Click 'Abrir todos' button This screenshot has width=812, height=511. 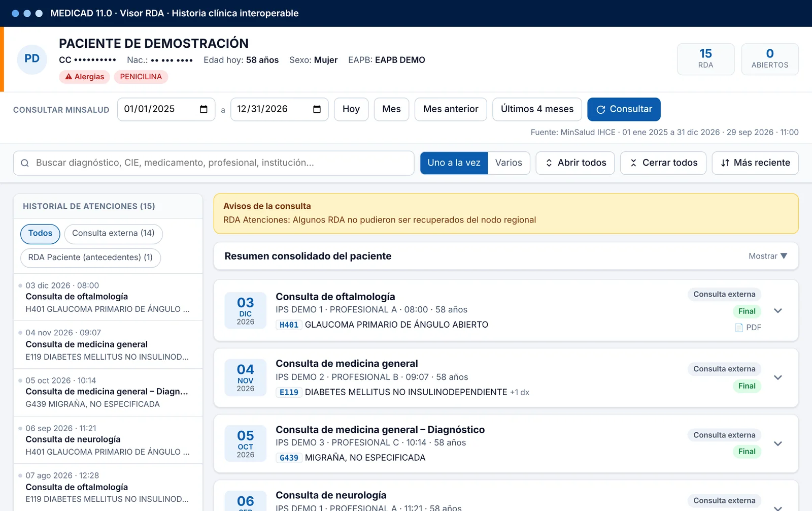(575, 163)
